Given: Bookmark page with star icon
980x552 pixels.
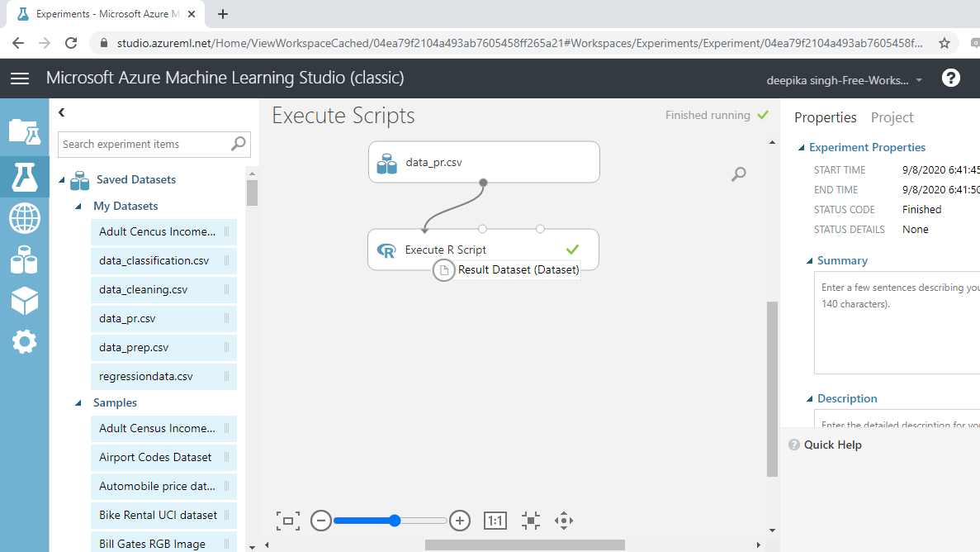Looking at the screenshot, I should tap(944, 43).
